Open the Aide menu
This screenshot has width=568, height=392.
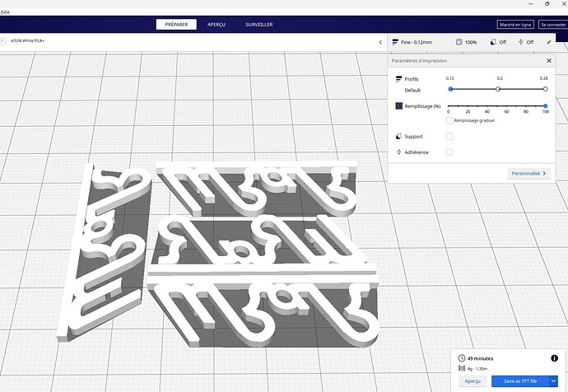tap(5, 12)
